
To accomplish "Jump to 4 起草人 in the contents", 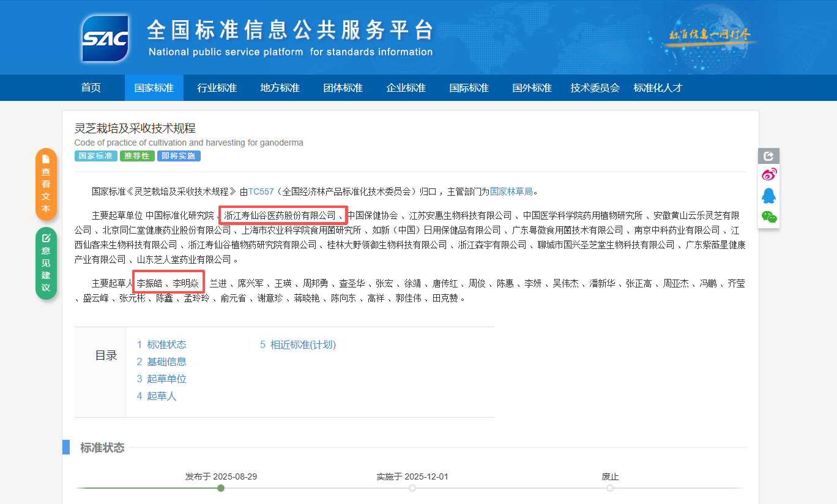I will 157,396.
